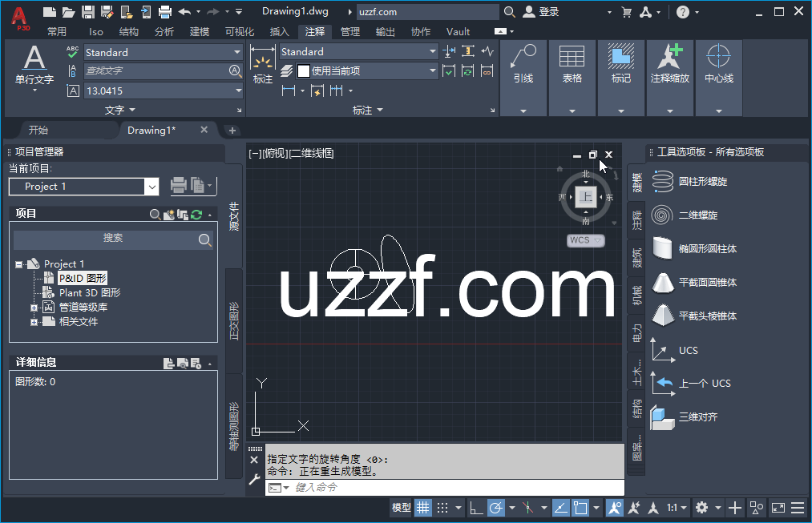Click the 3D align (三维对齐) tool
The image size is (812, 523).
685,417
